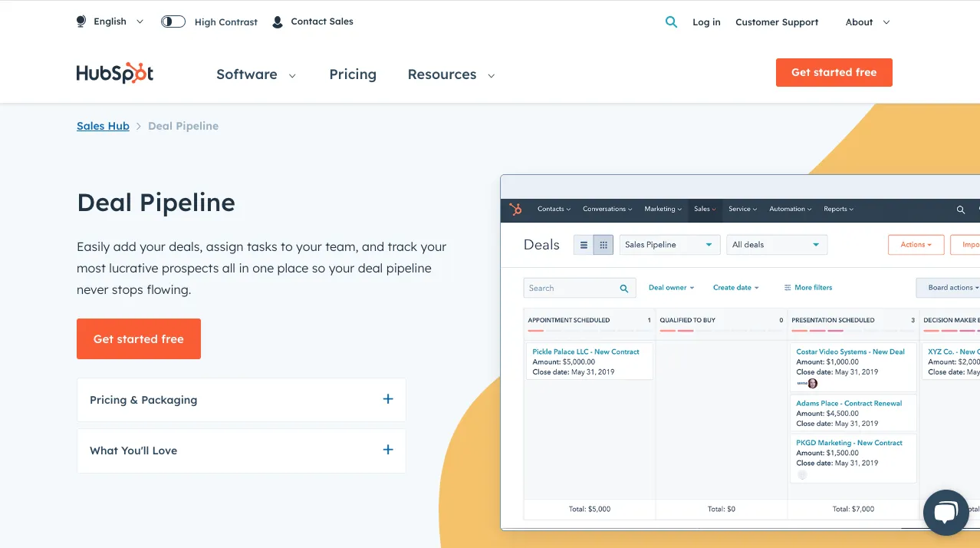Screen dimensions: 980x548
Task: Click the Deal Pipeline product screenshot
Action: coord(740,352)
